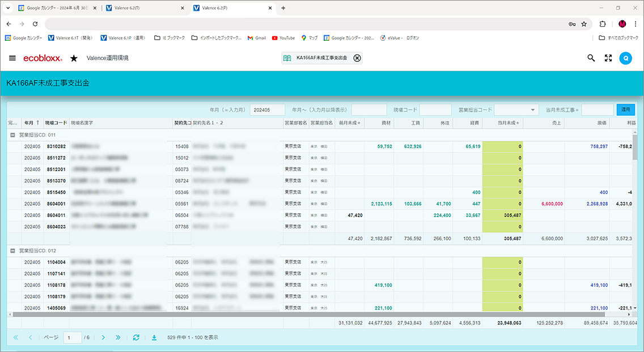Image resolution: width=644 pixels, height=352 pixels.
Task: Click the book icon on KA166AF tab
Action: (x=287, y=58)
